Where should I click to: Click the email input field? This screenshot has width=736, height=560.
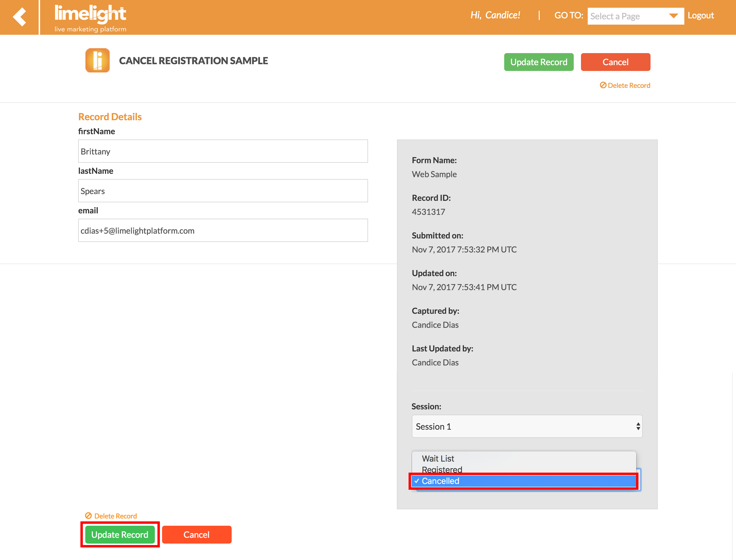tap(223, 231)
